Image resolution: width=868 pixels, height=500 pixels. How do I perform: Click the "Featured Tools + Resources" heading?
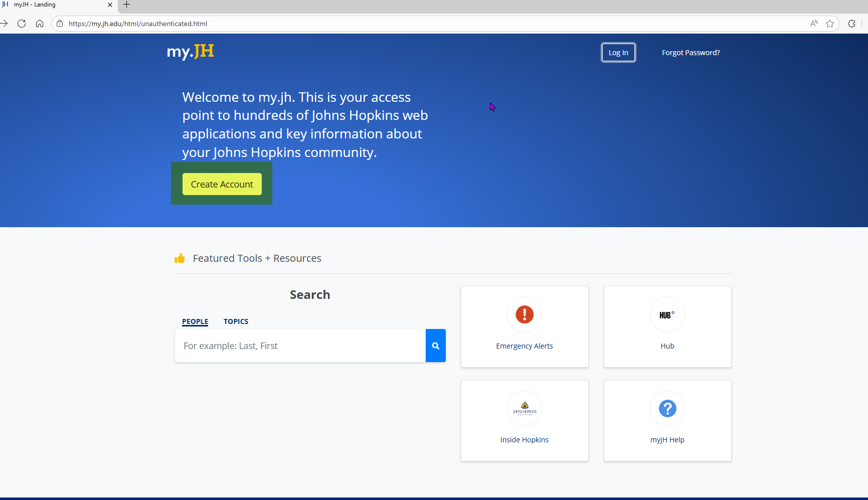coord(257,258)
